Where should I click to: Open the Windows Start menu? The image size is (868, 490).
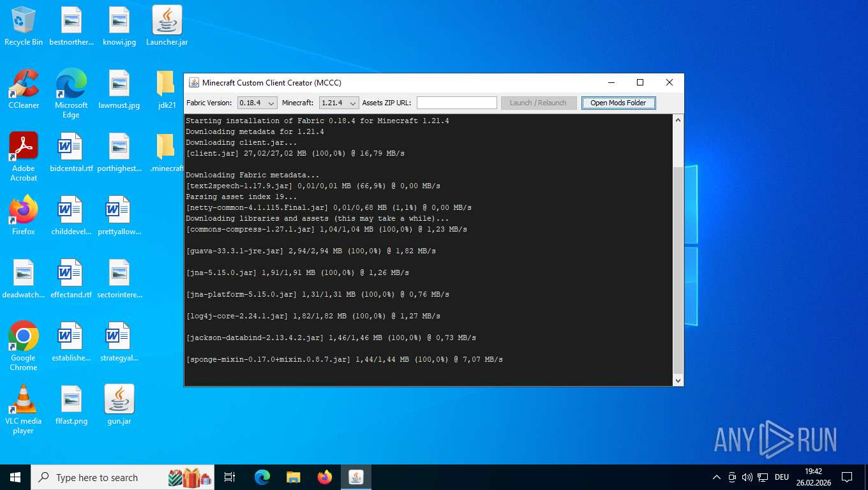[x=15, y=477]
